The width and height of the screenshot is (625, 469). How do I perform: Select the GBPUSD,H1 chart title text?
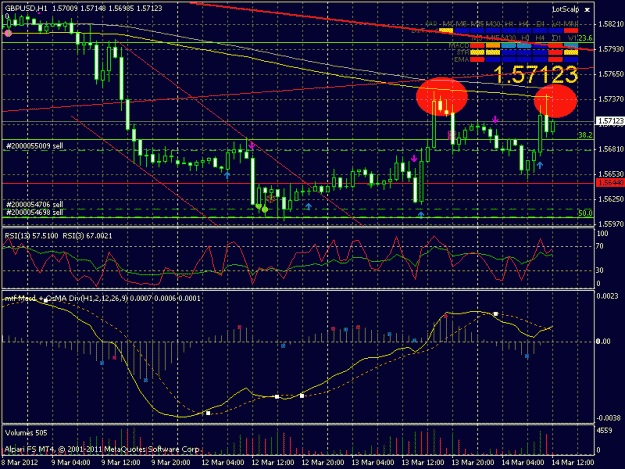[26, 8]
